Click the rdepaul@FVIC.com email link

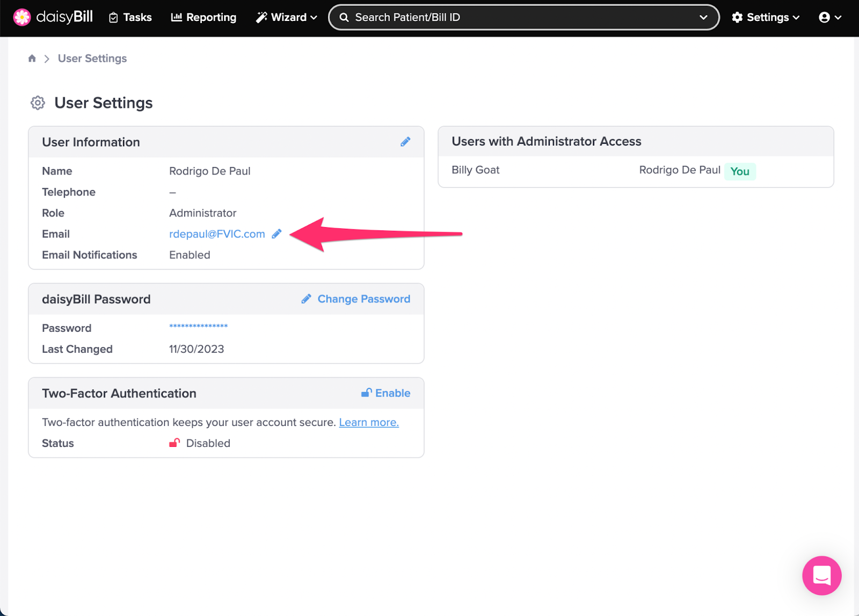click(217, 234)
